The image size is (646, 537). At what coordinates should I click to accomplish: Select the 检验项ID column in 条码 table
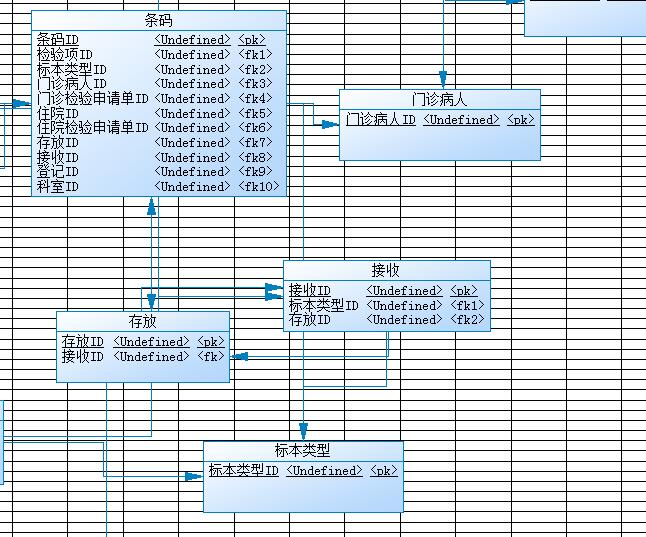tap(64, 54)
